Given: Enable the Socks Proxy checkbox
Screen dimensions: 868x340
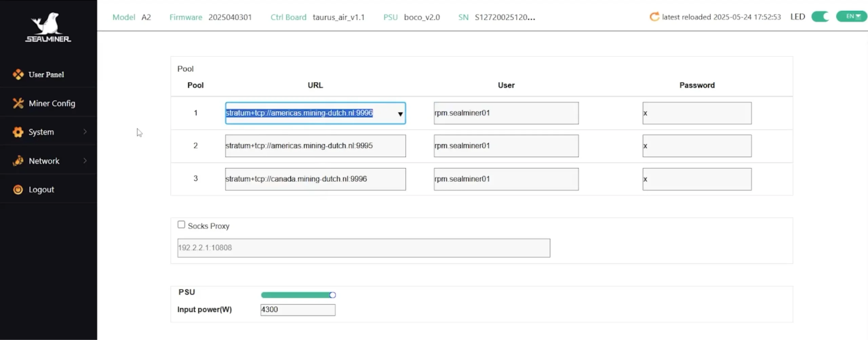Looking at the screenshot, I should coord(181,224).
